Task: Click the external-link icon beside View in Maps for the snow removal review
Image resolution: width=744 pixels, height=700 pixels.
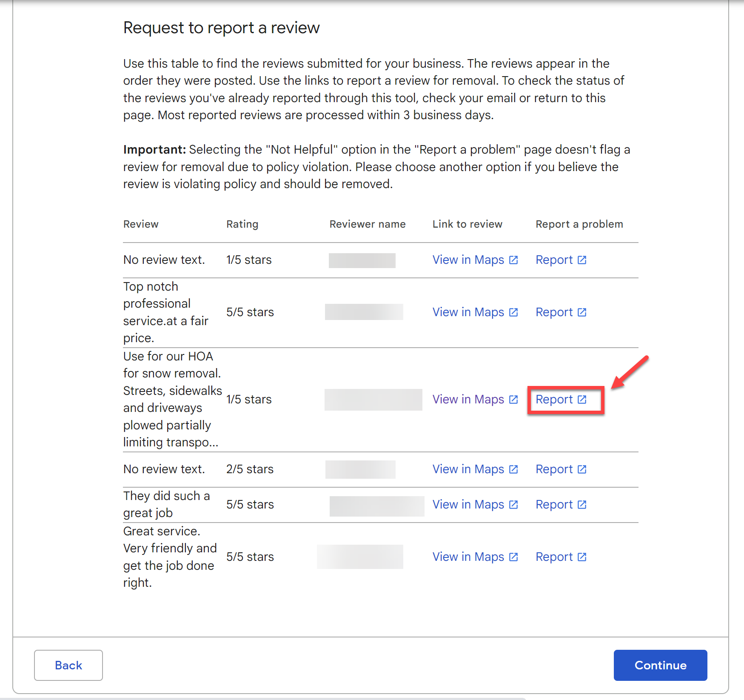Action: point(513,400)
